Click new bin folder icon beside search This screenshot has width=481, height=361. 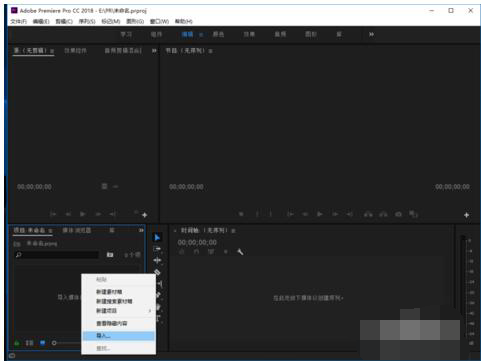click(x=110, y=255)
